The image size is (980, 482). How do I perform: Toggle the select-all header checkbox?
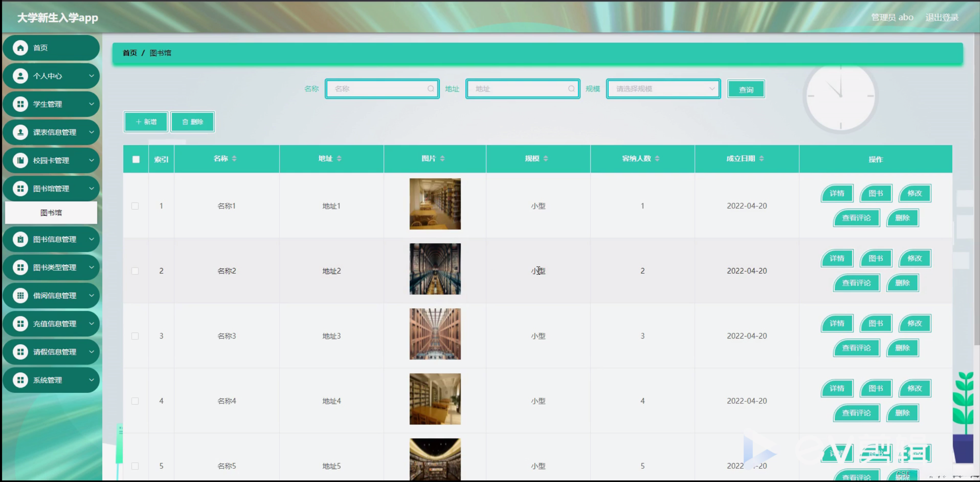click(136, 160)
